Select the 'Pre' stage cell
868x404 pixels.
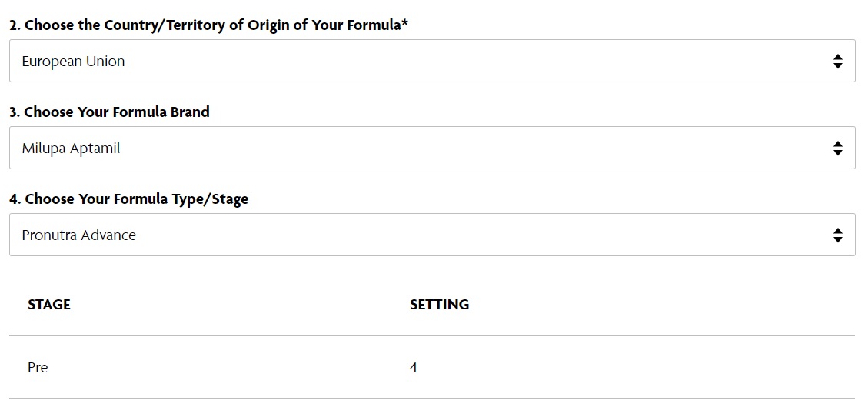pyautogui.click(x=38, y=367)
